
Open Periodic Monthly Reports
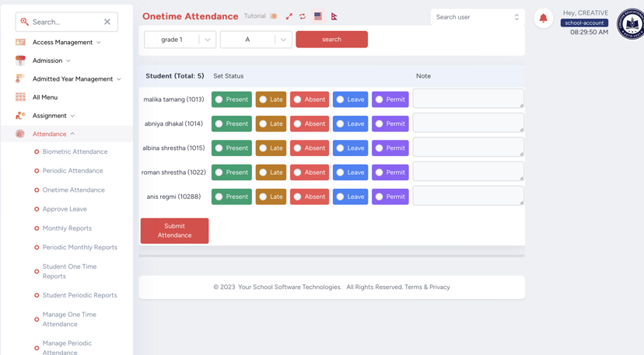(x=79, y=248)
